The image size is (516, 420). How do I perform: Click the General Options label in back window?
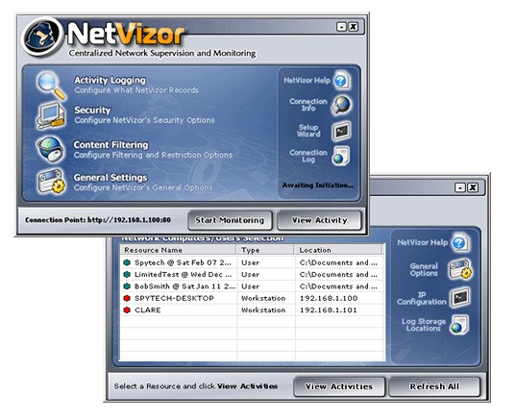(x=424, y=269)
